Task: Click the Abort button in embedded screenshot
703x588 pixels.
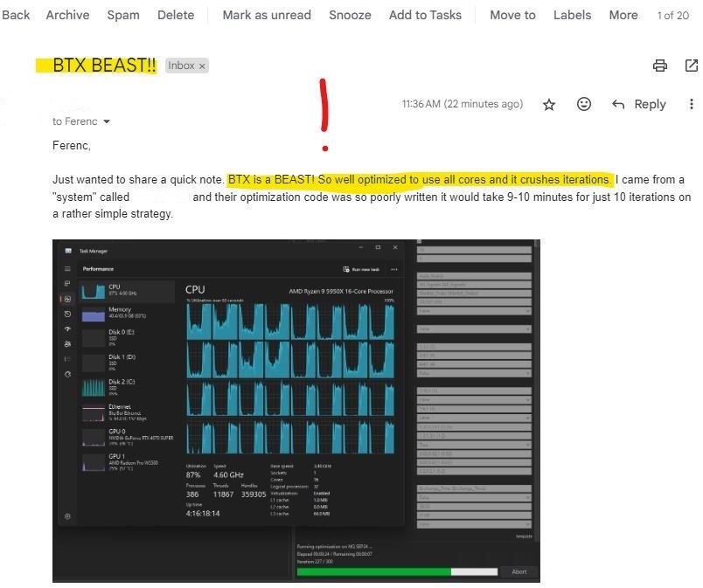Action: (519, 572)
